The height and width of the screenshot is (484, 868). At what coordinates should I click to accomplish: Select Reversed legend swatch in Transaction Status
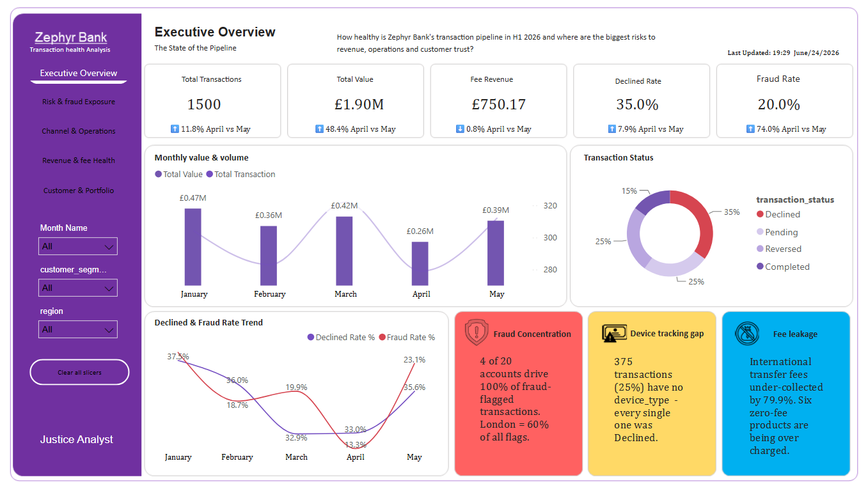760,249
